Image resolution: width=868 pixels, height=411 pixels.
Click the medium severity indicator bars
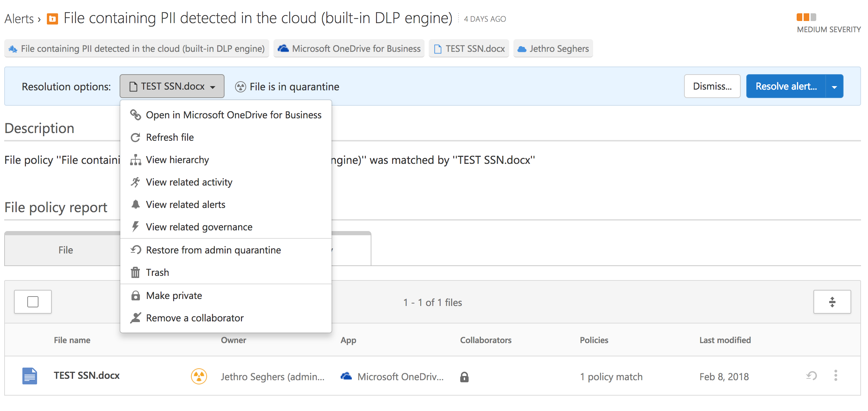coord(806,17)
